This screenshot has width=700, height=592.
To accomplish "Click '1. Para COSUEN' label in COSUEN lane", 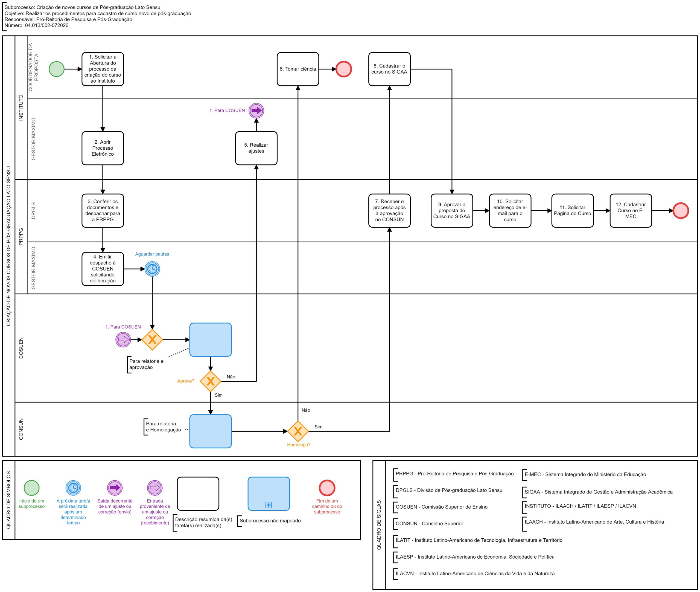I will click(x=123, y=327).
